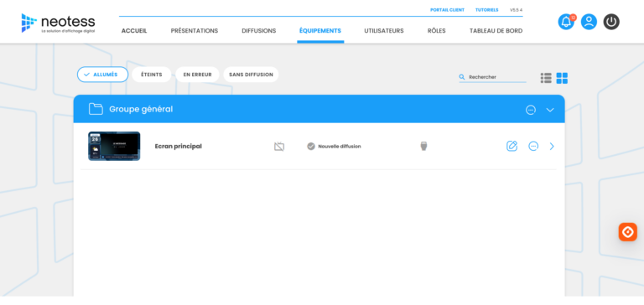Toggle the Éteints filter
Image resolution: width=644 pixels, height=305 pixels.
coord(152,75)
